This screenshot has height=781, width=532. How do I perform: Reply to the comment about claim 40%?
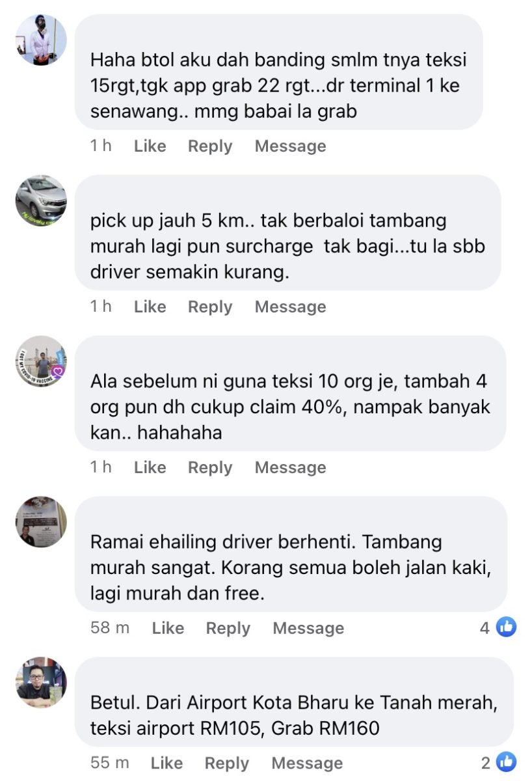pyautogui.click(x=210, y=467)
